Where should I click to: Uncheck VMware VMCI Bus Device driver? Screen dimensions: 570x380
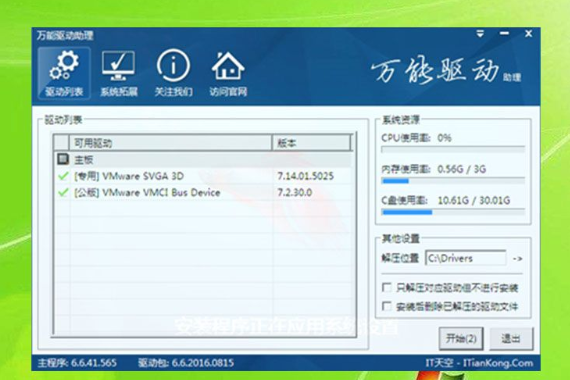click(x=63, y=192)
